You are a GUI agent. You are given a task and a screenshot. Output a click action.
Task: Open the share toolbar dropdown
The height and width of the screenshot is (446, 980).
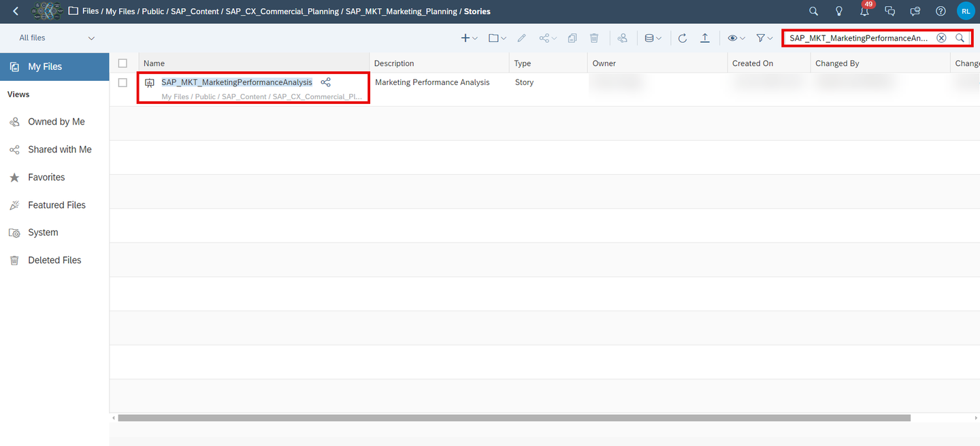pyautogui.click(x=548, y=38)
